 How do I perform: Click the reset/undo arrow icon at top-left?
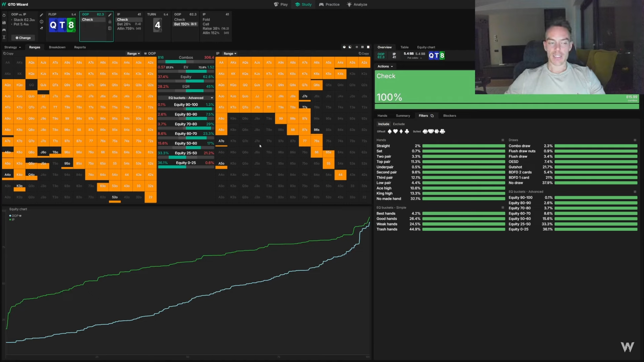point(4,15)
